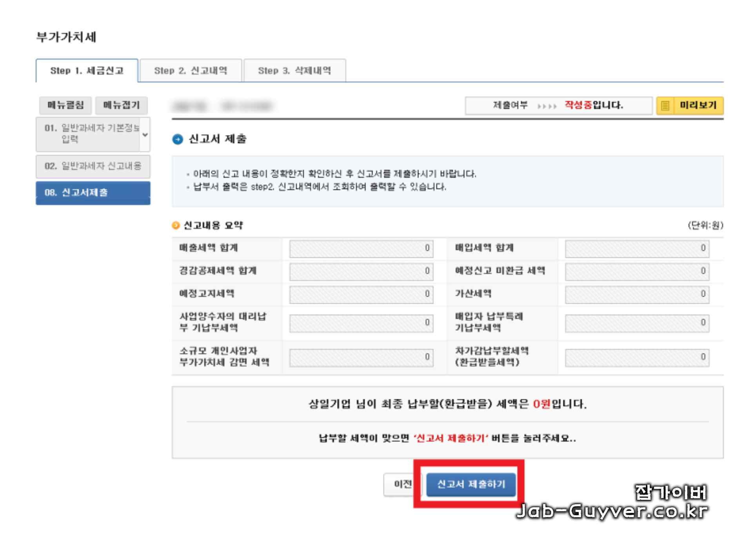
Task: Select the 02. 일반과세자 신고내용 menu item
Action: coord(93,166)
